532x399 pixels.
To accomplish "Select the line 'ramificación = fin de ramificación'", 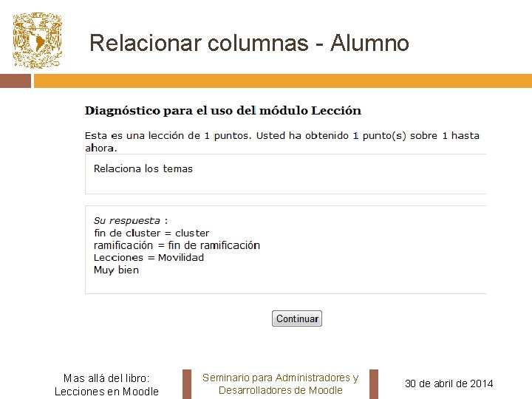I will (177, 245).
